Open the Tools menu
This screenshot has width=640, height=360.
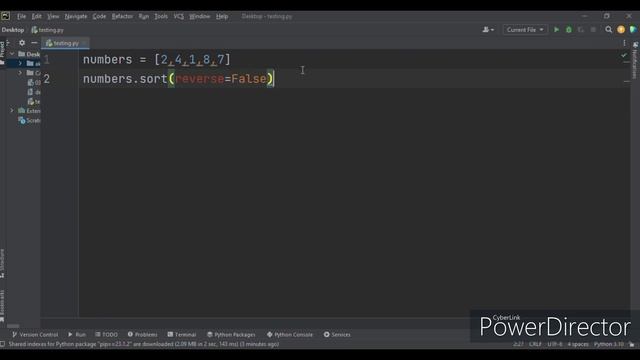[x=161, y=17]
